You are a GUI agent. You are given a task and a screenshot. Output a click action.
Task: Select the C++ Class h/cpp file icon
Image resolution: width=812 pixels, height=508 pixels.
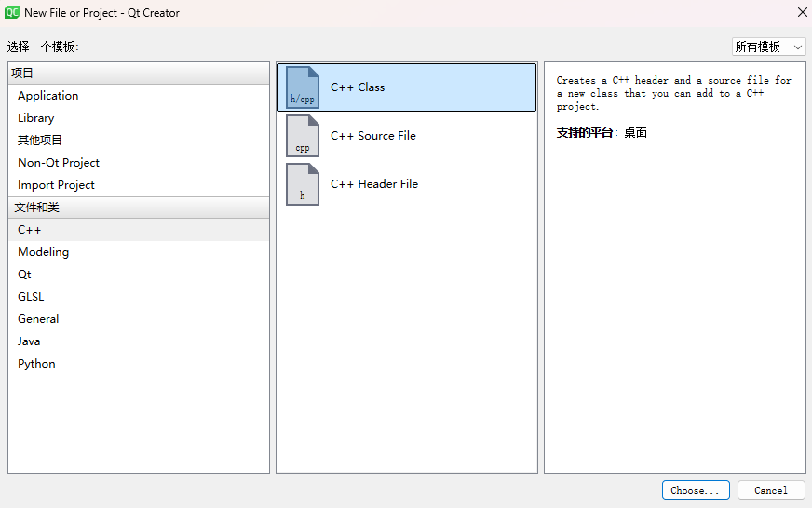point(303,87)
